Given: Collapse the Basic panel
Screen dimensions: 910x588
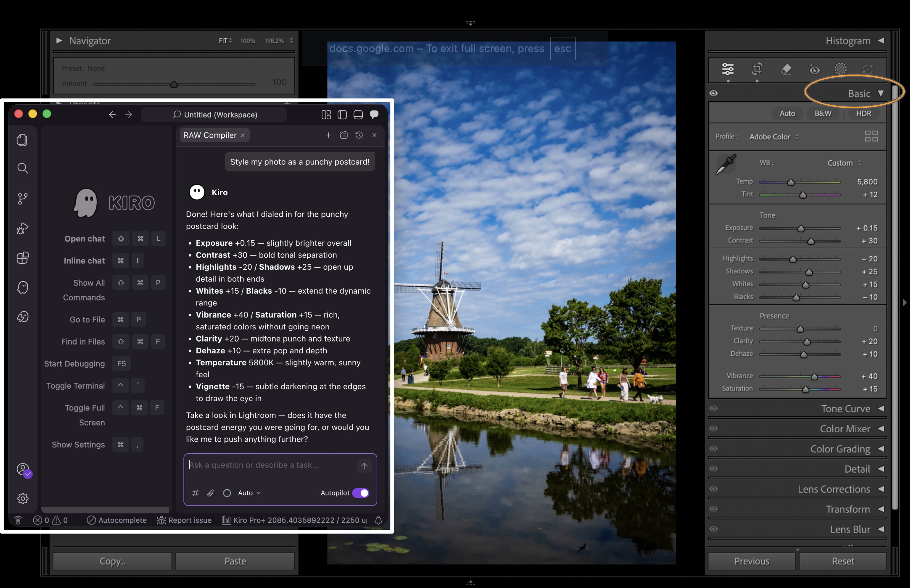Looking at the screenshot, I should [881, 93].
